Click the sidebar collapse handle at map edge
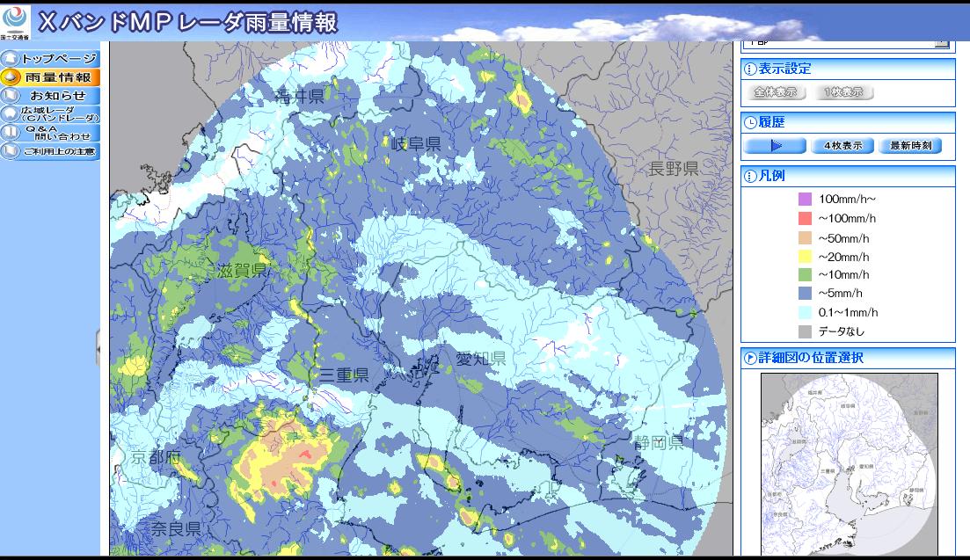Image resolution: width=970 pixels, height=560 pixels. click(98, 348)
